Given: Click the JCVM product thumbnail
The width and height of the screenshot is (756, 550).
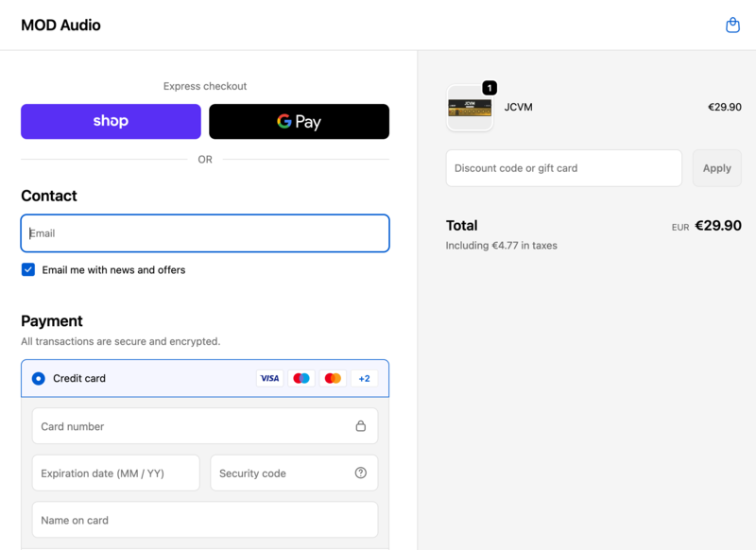Looking at the screenshot, I should click(470, 107).
